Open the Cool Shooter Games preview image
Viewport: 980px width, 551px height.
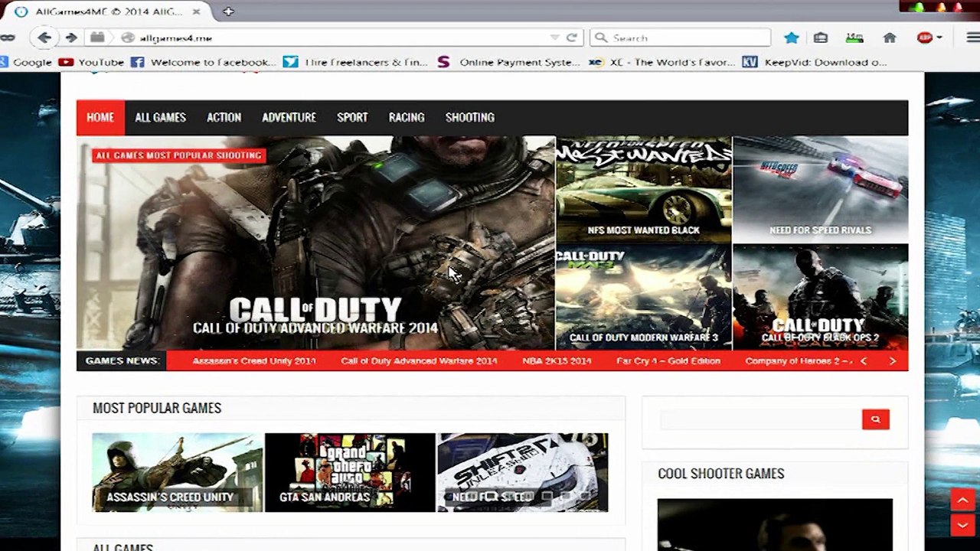pyautogui.click(x=775, y=525)
